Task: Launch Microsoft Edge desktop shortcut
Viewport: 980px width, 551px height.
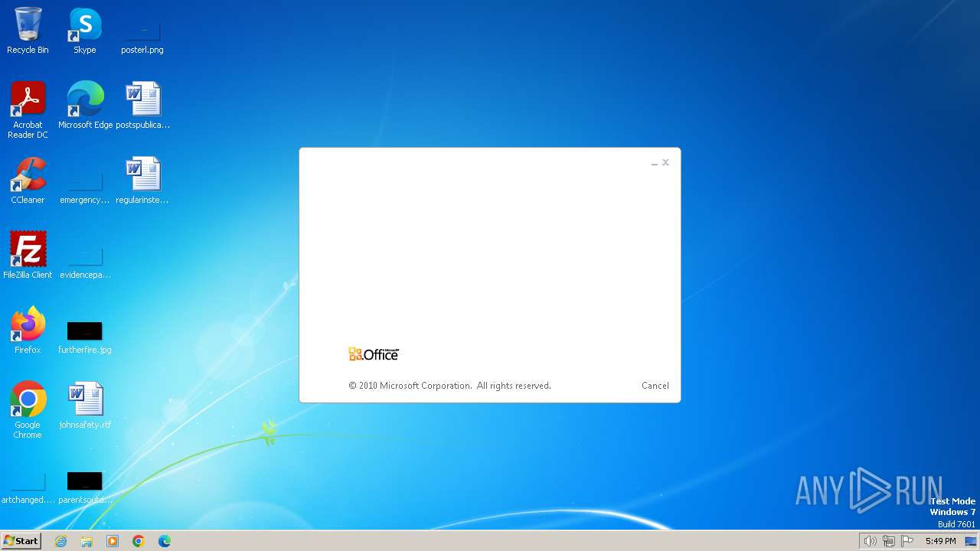Action: (85, 105)
